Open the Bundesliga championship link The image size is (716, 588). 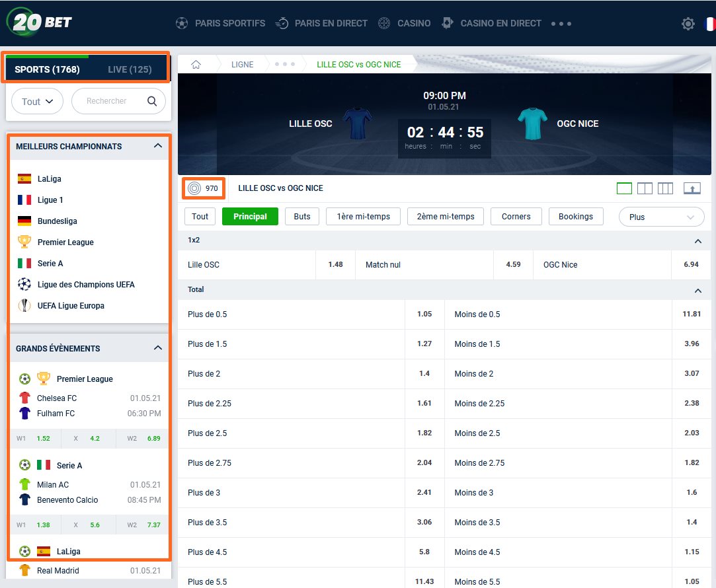tap(57, 221)
